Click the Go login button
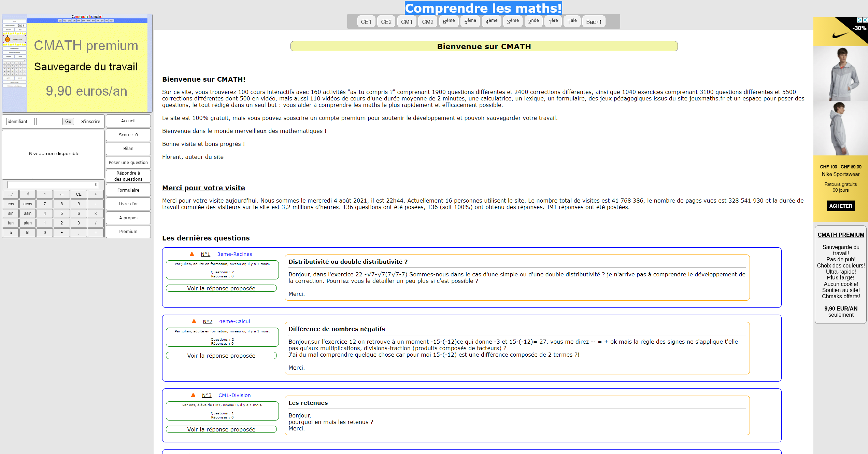 point(68,121)
